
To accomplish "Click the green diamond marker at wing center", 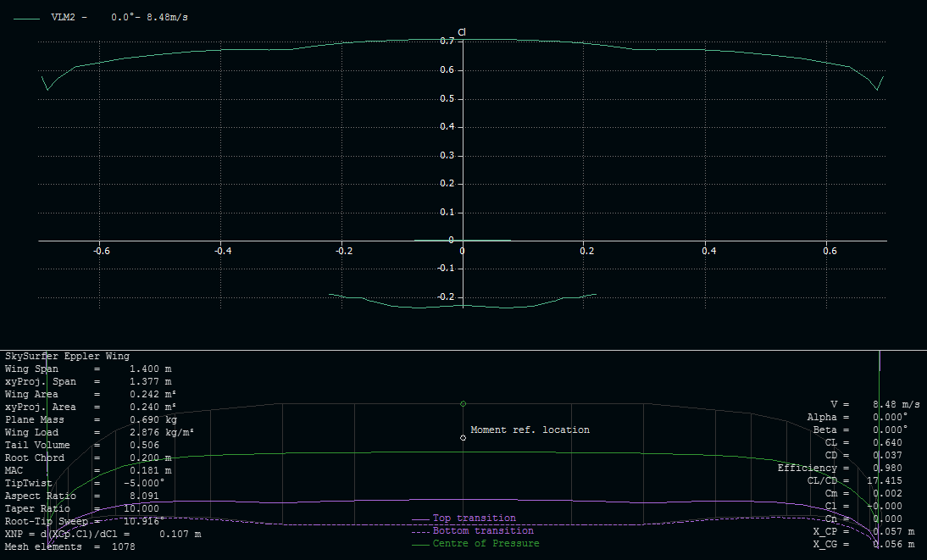I will click(463, 403).
